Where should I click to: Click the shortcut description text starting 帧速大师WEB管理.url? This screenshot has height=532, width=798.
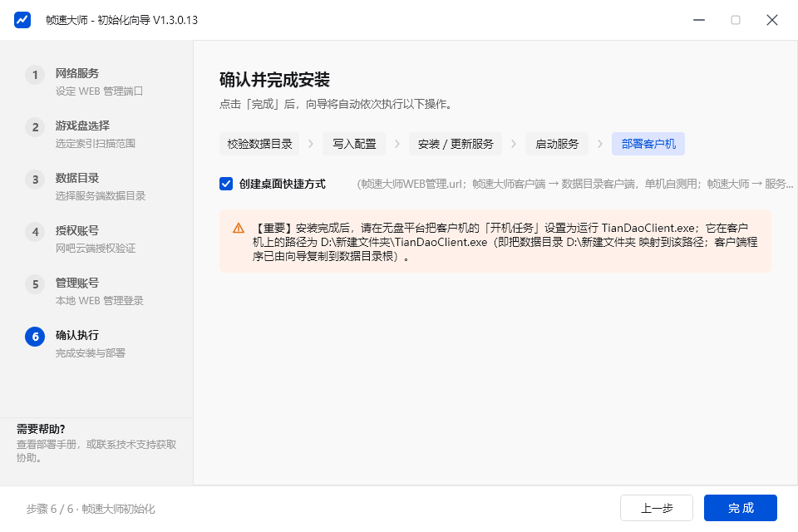click(x=575, y=184)
